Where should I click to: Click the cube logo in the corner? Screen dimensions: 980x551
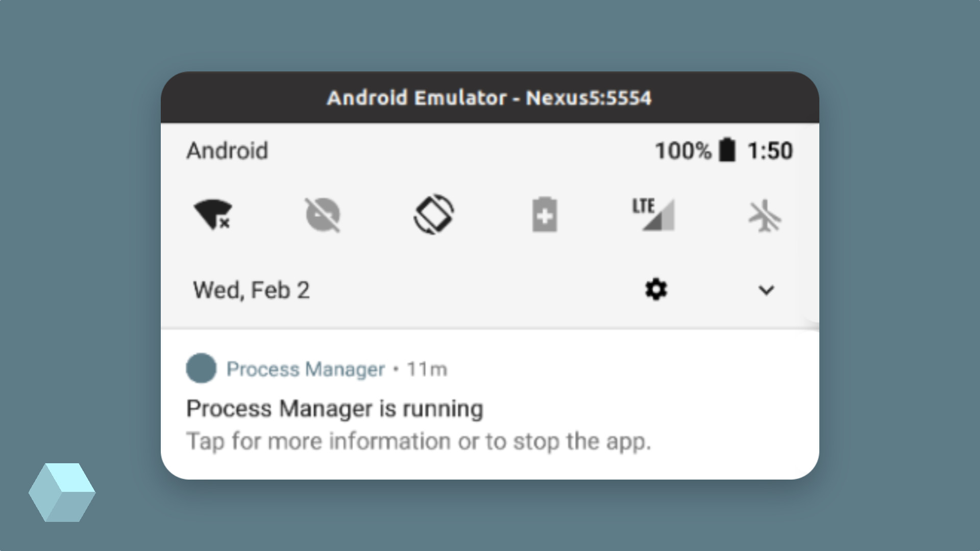pos(62,492)
